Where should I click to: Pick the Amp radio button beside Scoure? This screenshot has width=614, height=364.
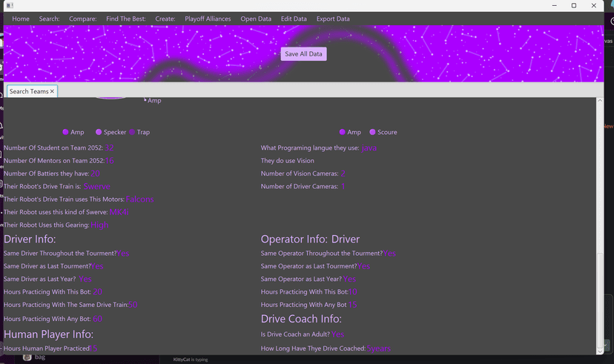[343, 132]
